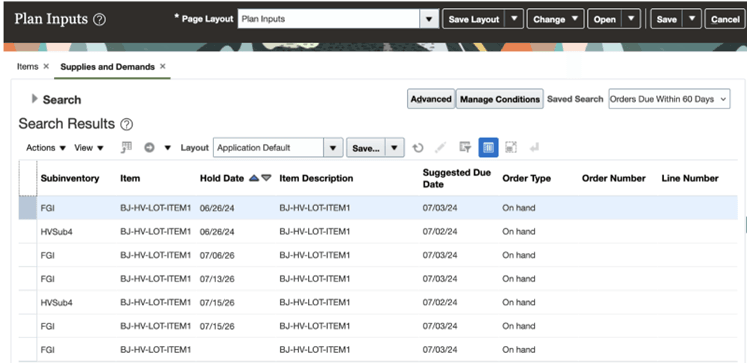This screenshot has height=363, width=747.
Task: Click FGI in the row without Hold Date
Action: 48,350
